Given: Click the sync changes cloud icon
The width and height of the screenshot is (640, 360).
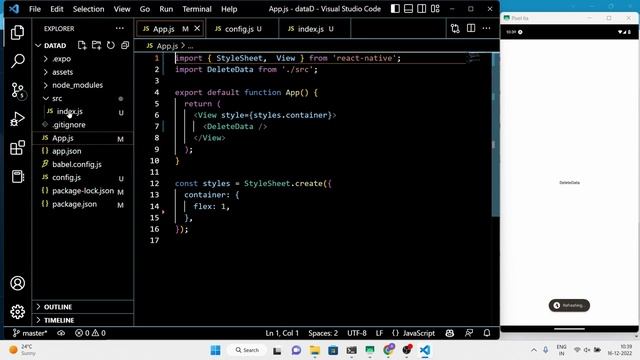Looking at the screenshot, I should click(61, 333).
